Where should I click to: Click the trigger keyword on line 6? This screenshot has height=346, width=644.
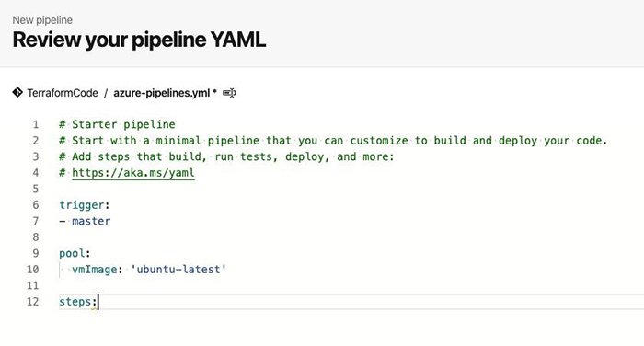tap(82, 205)
